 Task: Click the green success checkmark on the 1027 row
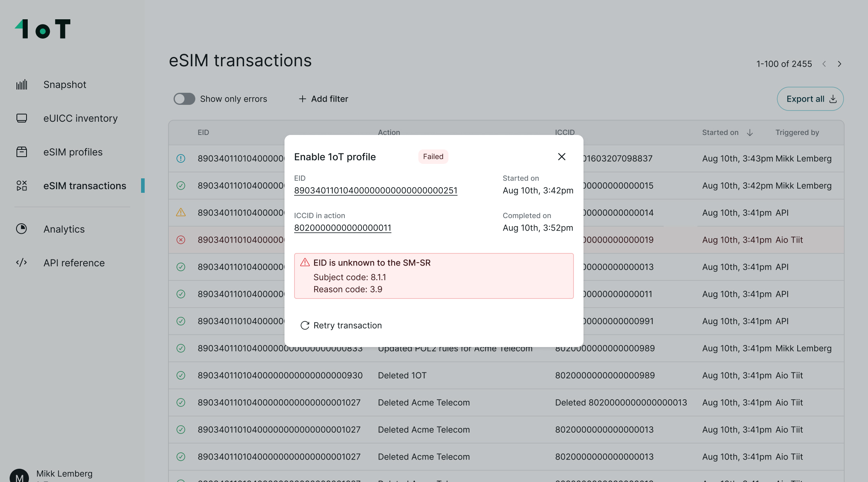pyautogui.click(x=181, y=402)
